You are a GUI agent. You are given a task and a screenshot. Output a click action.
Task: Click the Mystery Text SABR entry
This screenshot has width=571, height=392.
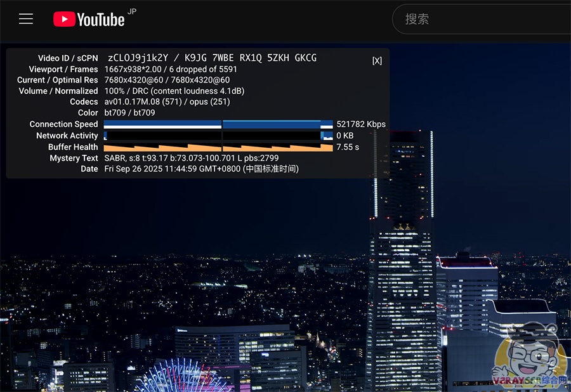(x=190, y=158)
